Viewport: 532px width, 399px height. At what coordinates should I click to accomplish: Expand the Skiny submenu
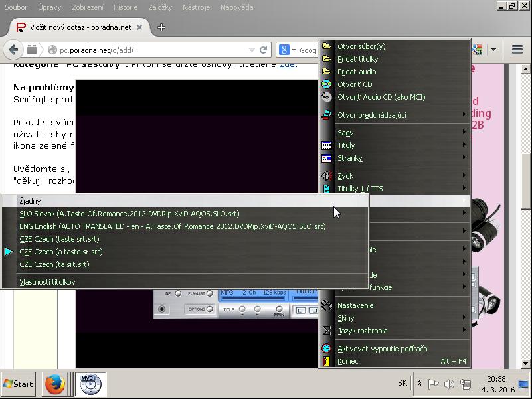click(x=345, y=318)
